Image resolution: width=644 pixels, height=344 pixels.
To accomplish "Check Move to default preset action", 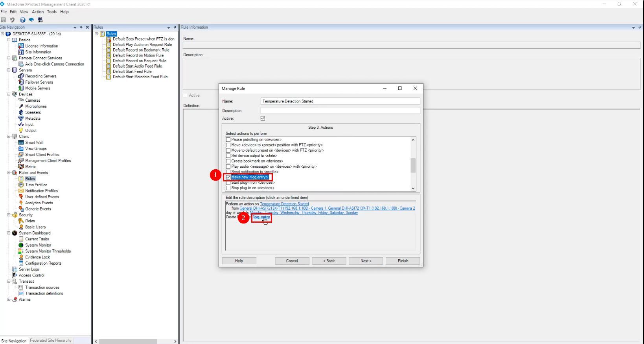I will point(228,150).
